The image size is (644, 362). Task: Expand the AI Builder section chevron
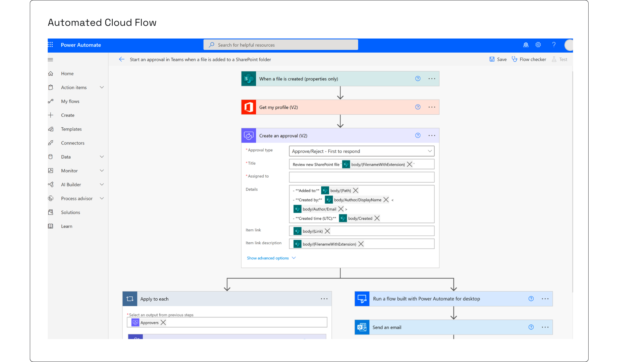point(102,185)
